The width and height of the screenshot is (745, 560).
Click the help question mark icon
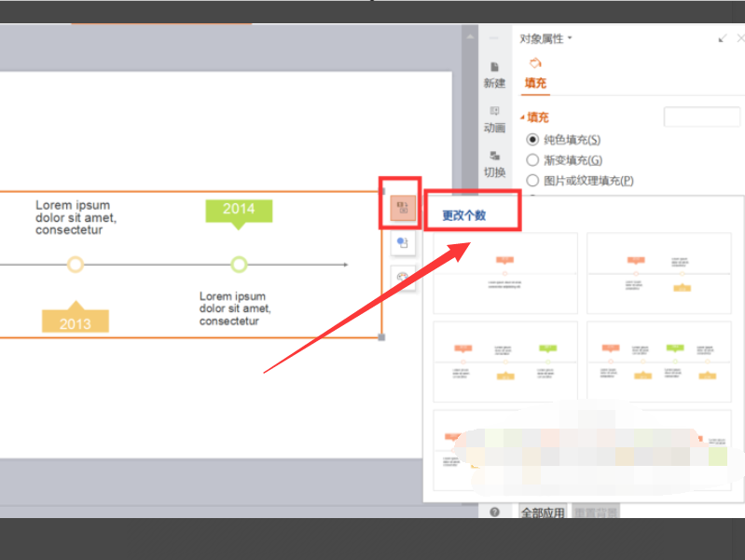point(494,512)
